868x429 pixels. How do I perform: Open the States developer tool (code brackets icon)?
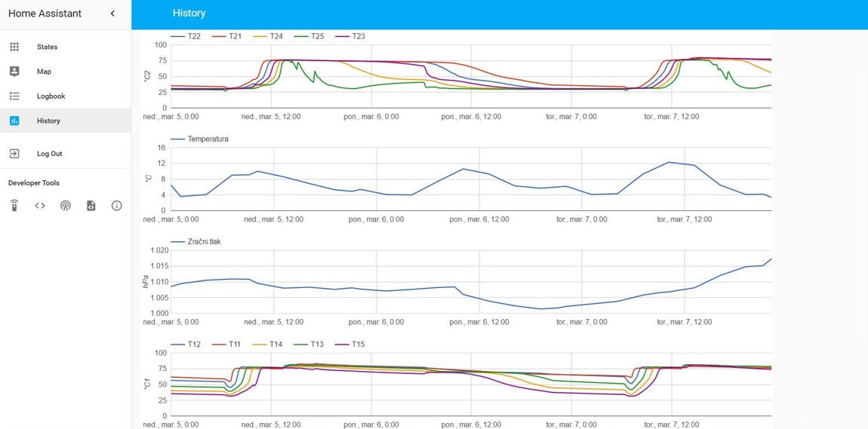(x=40, y=206)
